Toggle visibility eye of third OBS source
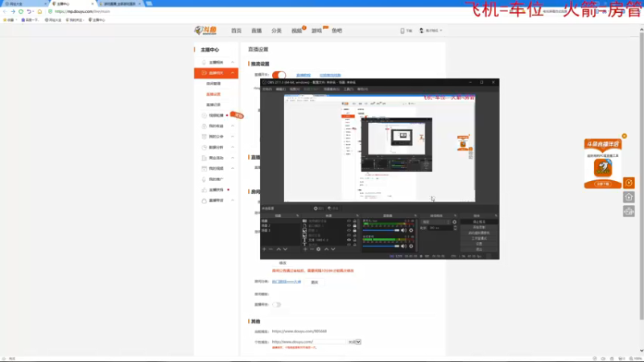Screen dimensions: 644x362 (x=349, y=230)
